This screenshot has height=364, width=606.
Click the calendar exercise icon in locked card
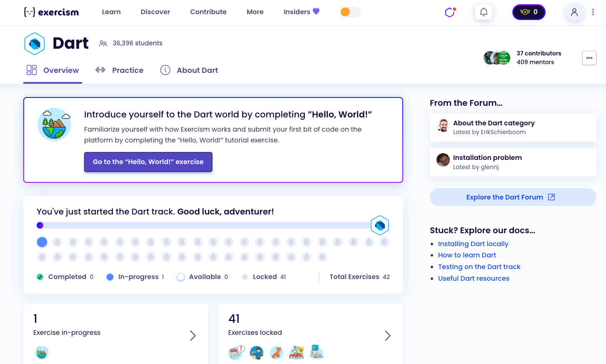[237, 353]
